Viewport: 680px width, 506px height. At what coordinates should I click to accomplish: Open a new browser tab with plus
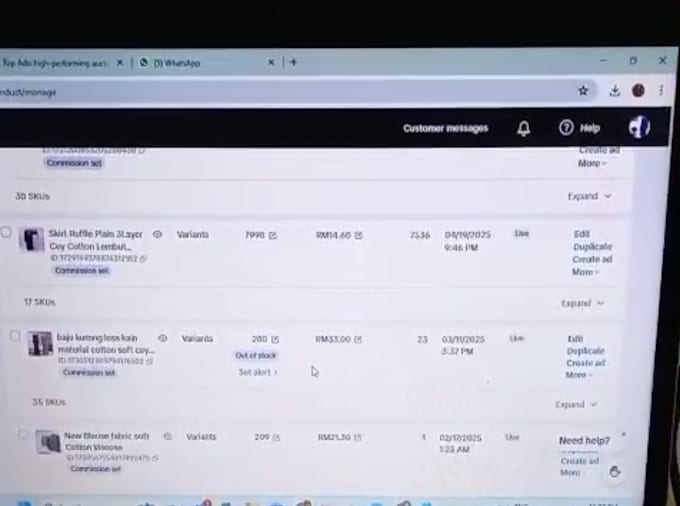point(293,62)
